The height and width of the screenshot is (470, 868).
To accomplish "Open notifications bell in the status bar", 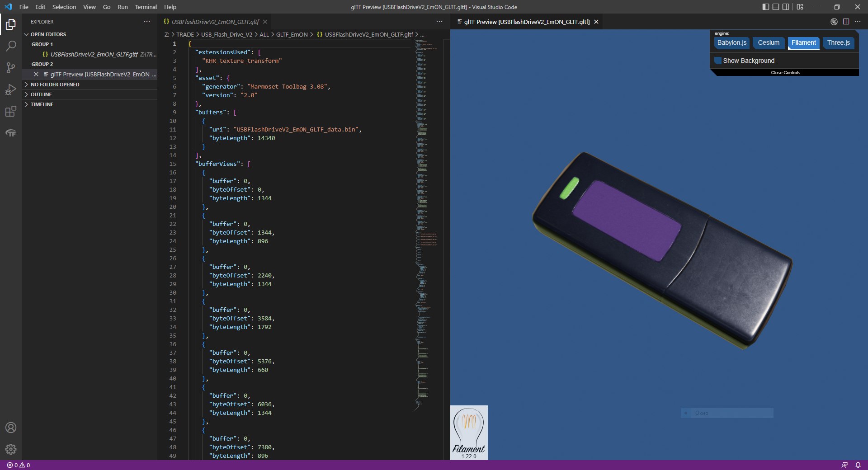I will pyautogui.click(x=858, y=465).
